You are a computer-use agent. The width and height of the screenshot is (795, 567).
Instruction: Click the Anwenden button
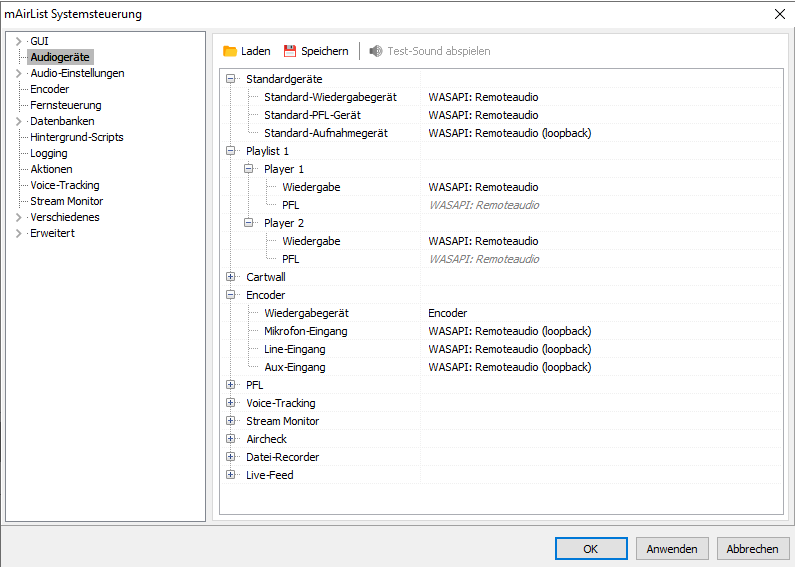click(672, 549)
